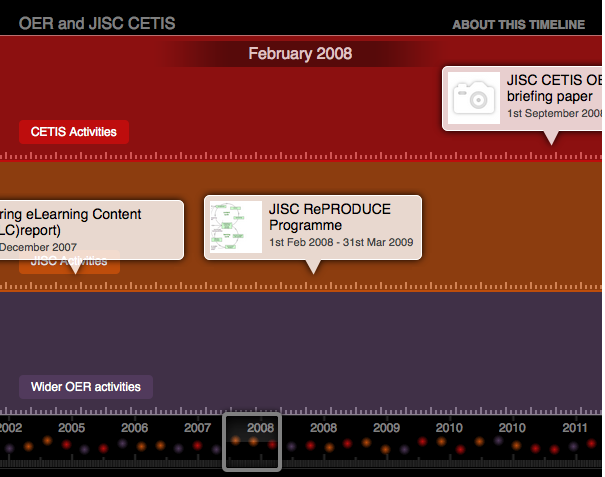This screenshot has height=477, width=605.
Task: Click the December 2007 date text
Action: click(38, 247)
